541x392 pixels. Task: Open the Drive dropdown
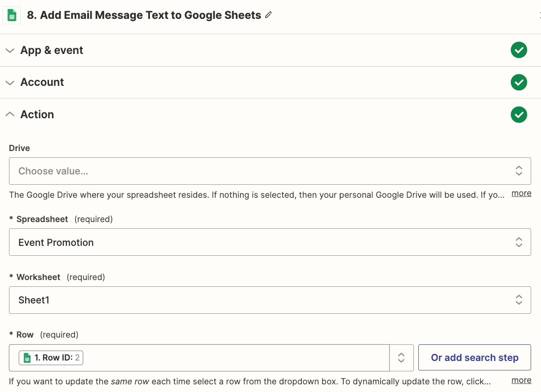point(270,171)
